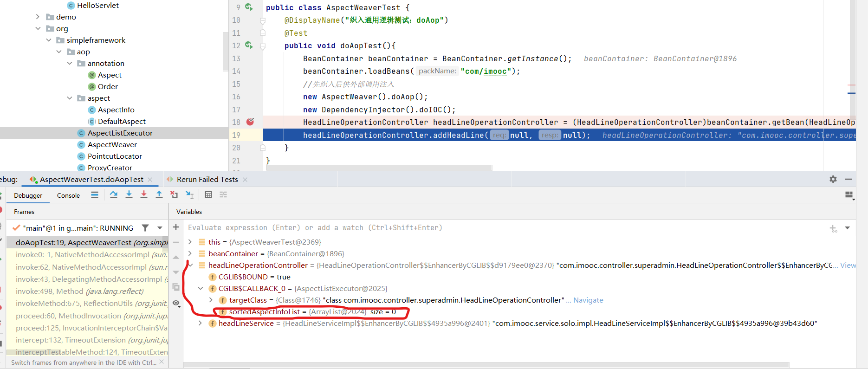Click the Drop Frame icon
The width and height of the screenshot is (868, 369).
[x=174, y=195]
